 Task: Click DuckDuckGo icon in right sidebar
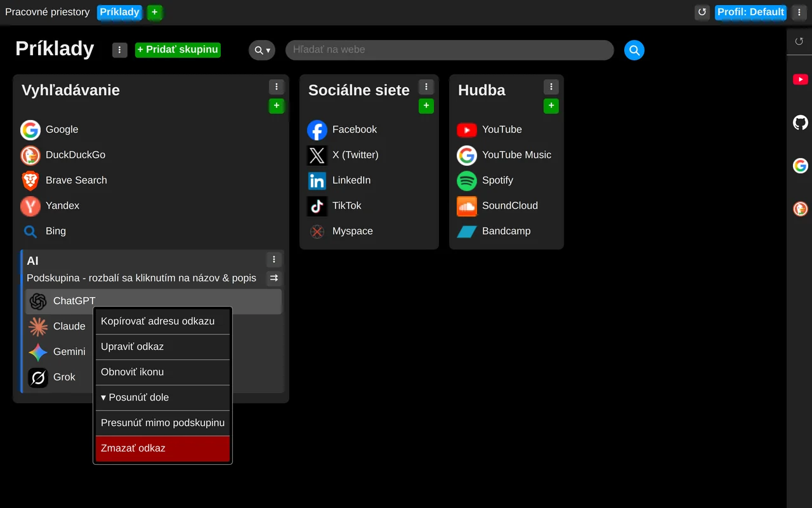[x=801, y=209]
